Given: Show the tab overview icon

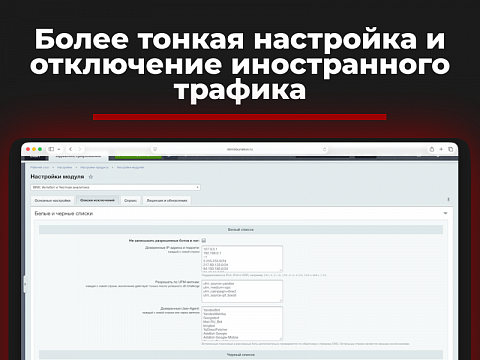Looking at the screenshot, I should point(450,149).
